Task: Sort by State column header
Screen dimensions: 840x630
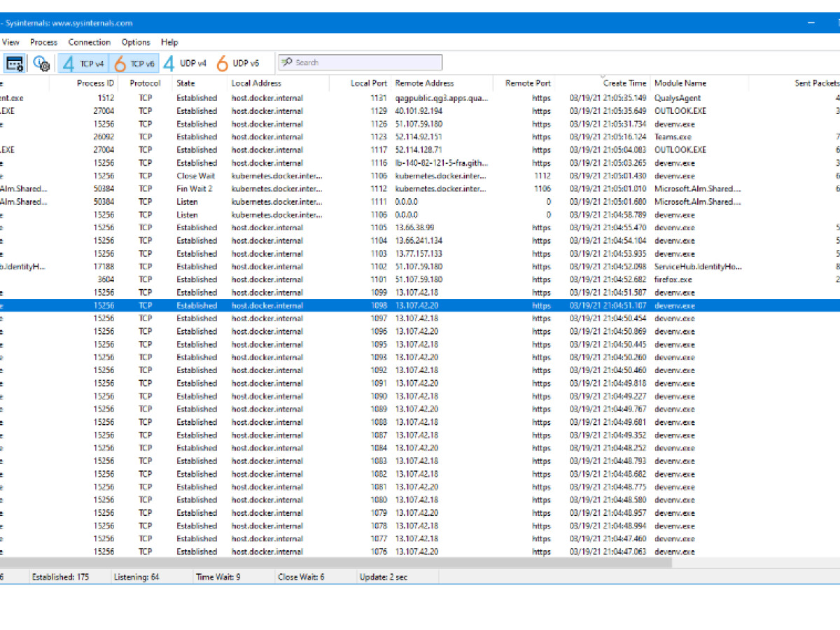Action: coord(185,83)
